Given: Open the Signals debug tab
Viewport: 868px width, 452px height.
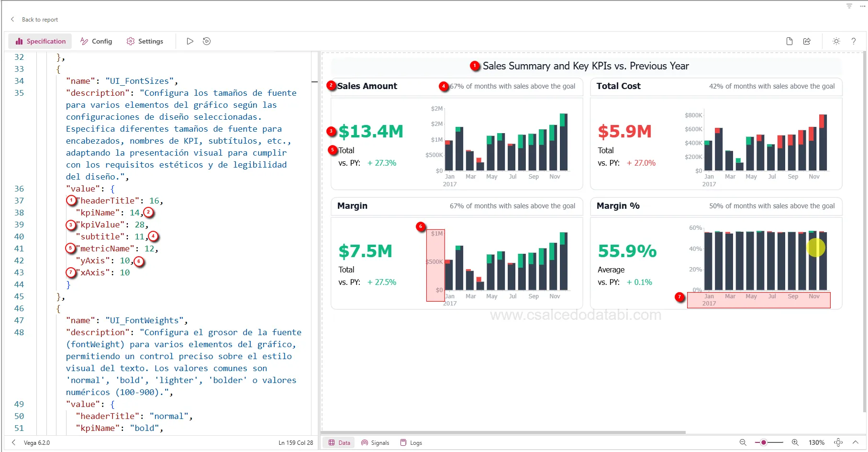Looking at the screenshot, I should [375, 443].
